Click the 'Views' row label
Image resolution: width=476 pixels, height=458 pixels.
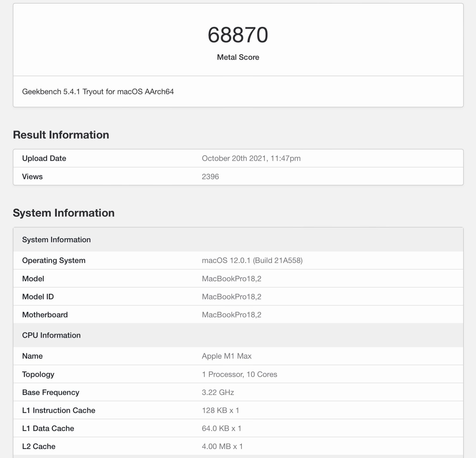[x=32, y=176]
